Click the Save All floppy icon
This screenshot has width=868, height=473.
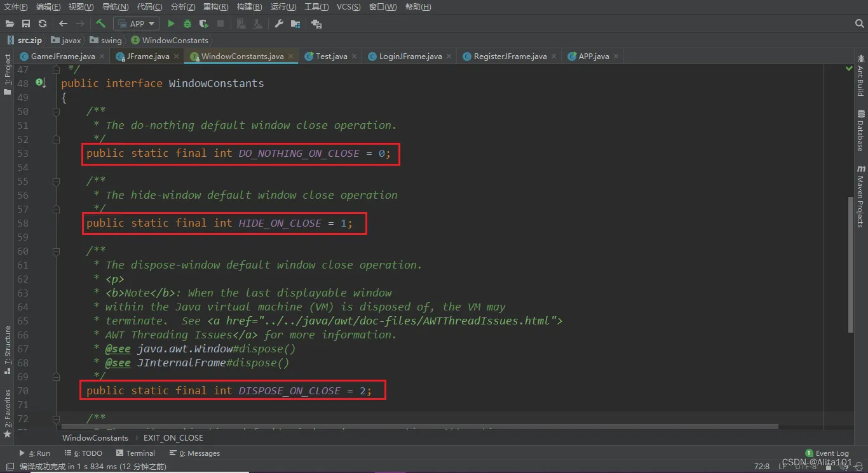point(26,23)
